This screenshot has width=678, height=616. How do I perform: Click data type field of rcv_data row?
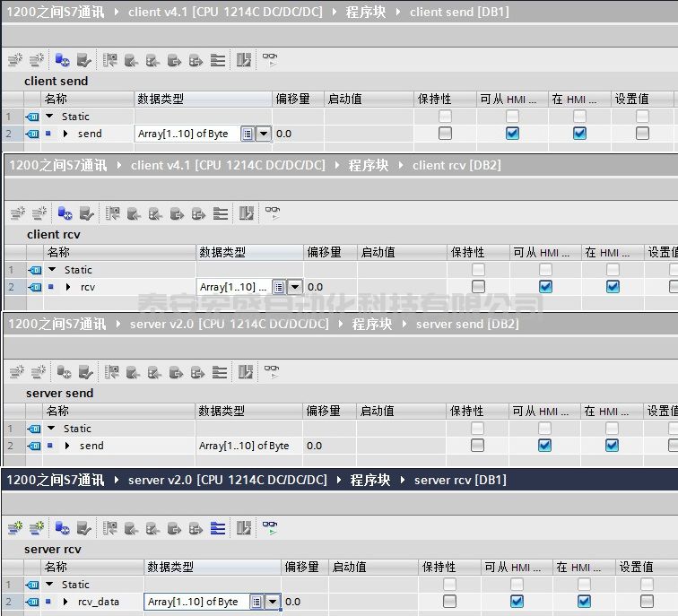[196, 602]
